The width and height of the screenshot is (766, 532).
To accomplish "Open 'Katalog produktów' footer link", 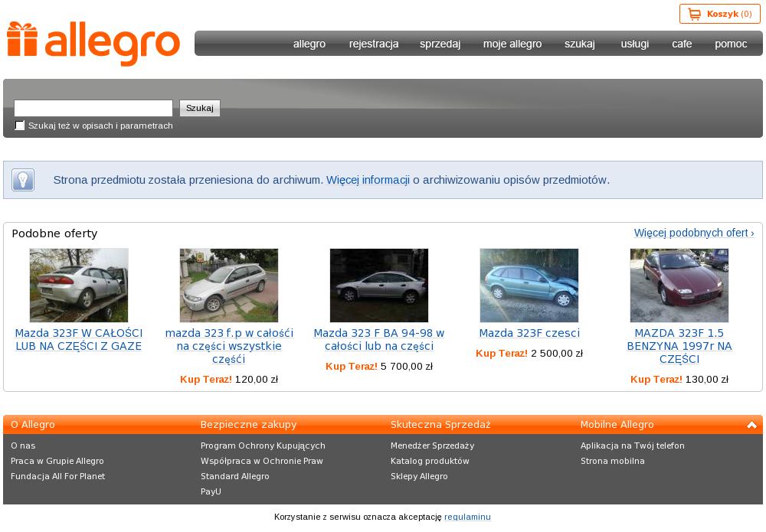I will (x=430, y=462).
